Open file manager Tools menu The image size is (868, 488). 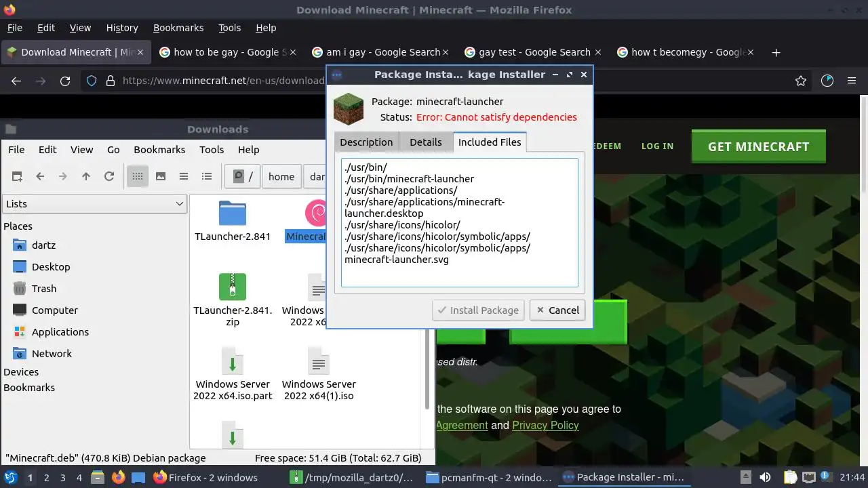click(x=212, y=150)
